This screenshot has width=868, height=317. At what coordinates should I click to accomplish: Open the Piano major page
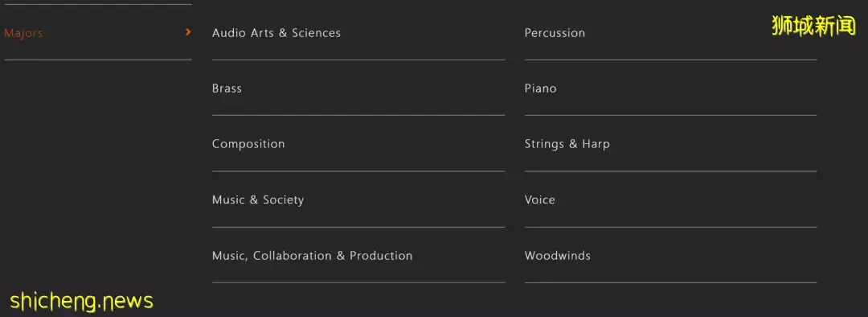point(670,89)
